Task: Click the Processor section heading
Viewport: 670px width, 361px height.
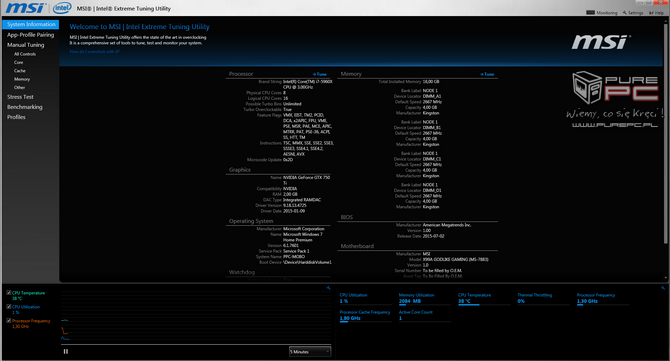Action: 241,74
